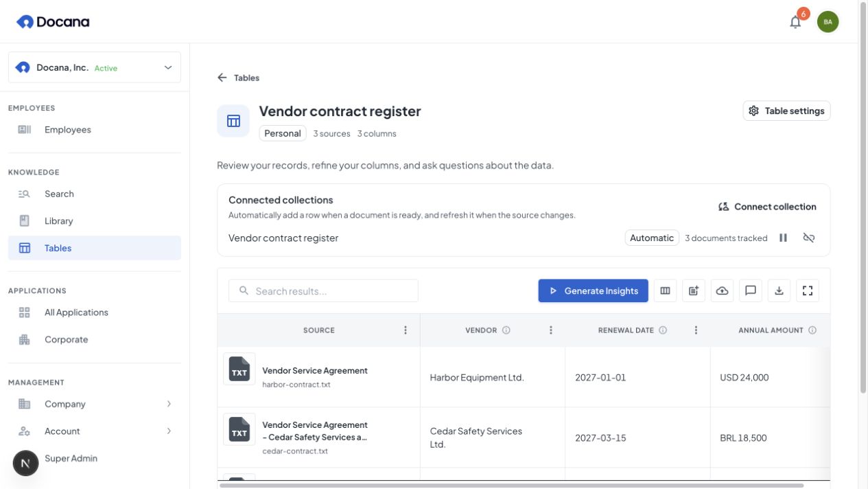The image size is (868, 489).
Task: Click the Tables back link
Action: pos(246,78)
